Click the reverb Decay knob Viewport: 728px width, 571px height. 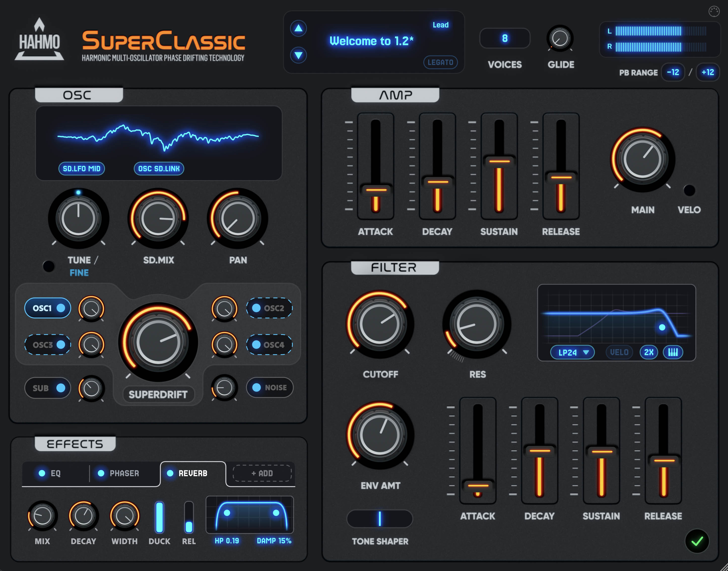84,516
